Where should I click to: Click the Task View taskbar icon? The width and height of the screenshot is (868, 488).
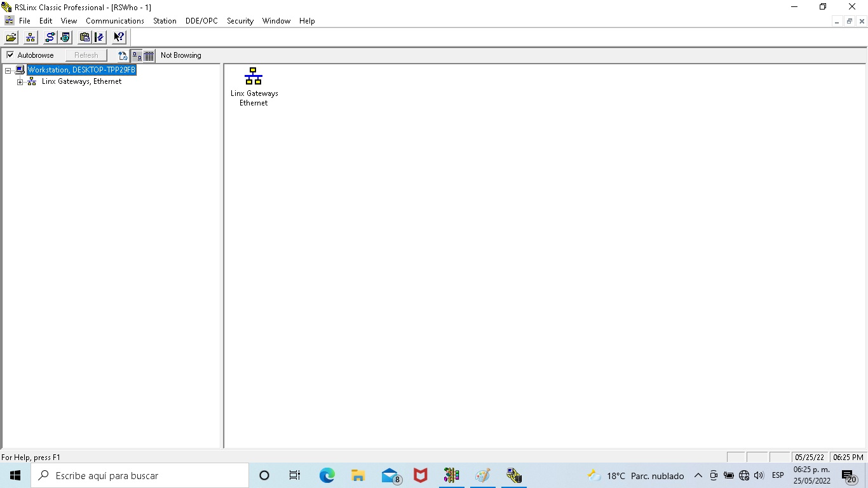(295, 475)
